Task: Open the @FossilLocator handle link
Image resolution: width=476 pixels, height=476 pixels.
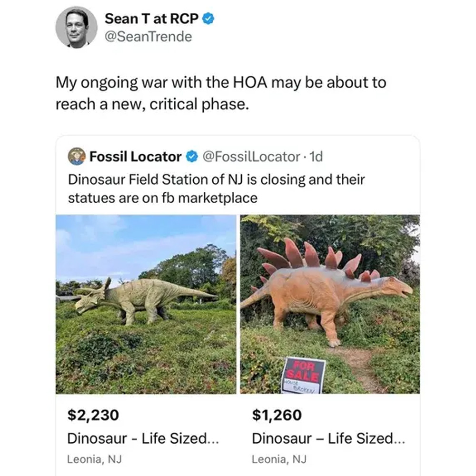Action: coord(251,156)
